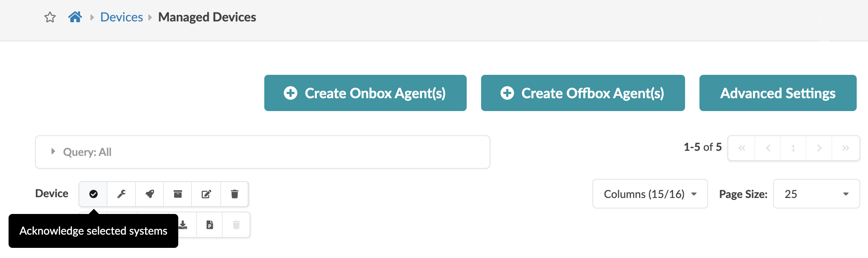The width and height of the screenshot is (868, 258).
Task: Open Advanced Settings
Action: click(x=778, y=93)
